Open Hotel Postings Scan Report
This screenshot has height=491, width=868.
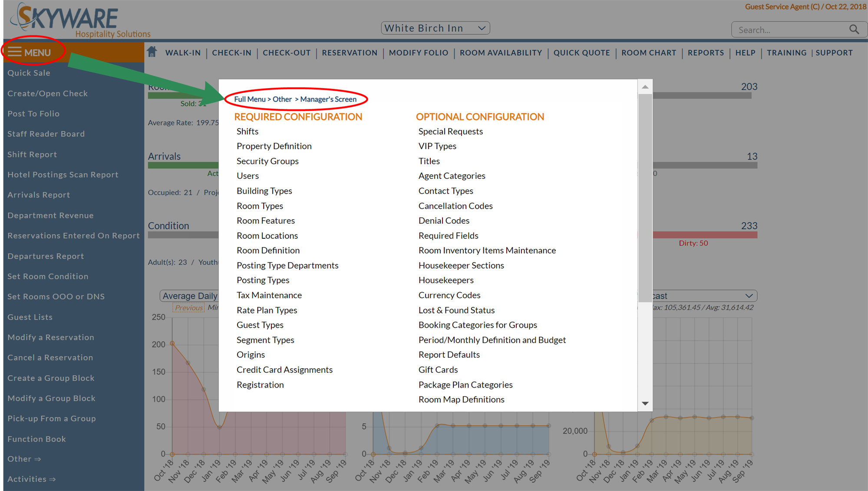(63, 175)
